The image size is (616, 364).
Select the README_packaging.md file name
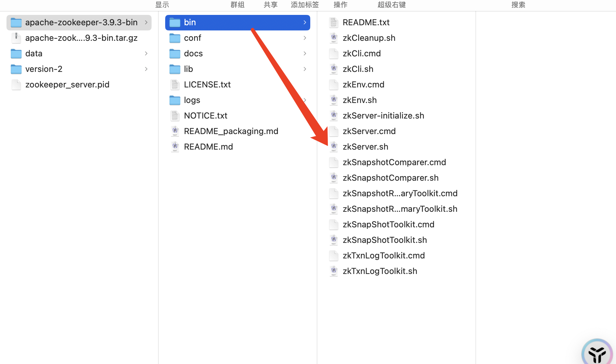[x=231, y=131]
